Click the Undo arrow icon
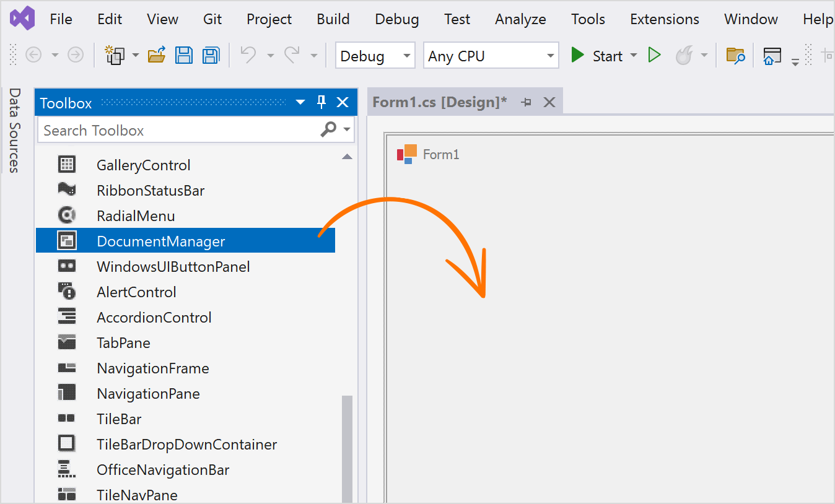The width and height of the screenshot is (835, 504). pyautogui.click(x=248, y=56)
